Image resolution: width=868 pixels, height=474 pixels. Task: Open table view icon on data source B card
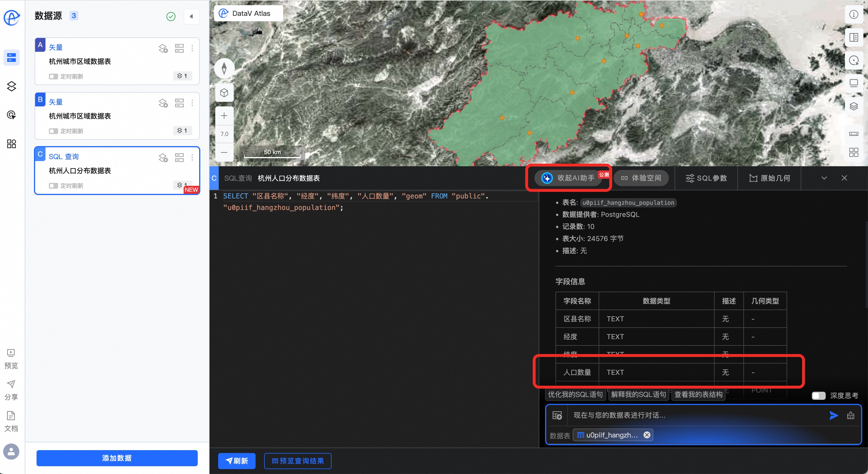pos(179,103)
